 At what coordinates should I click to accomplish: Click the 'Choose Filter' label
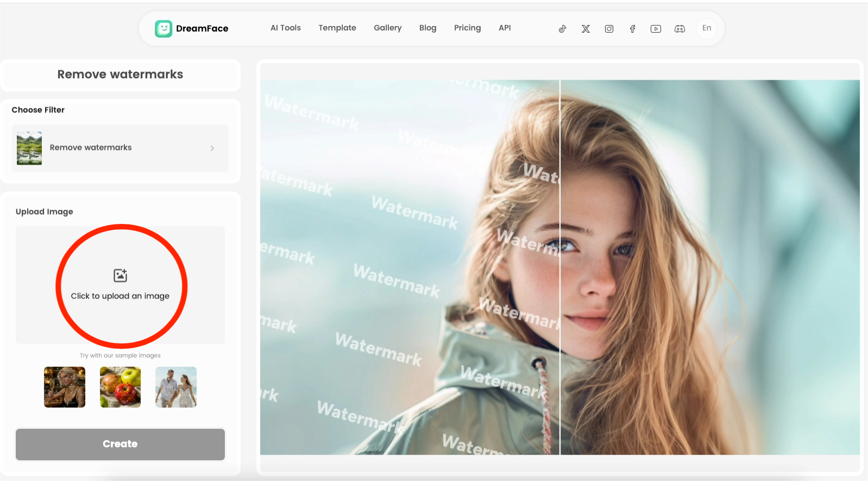[38, 110]
